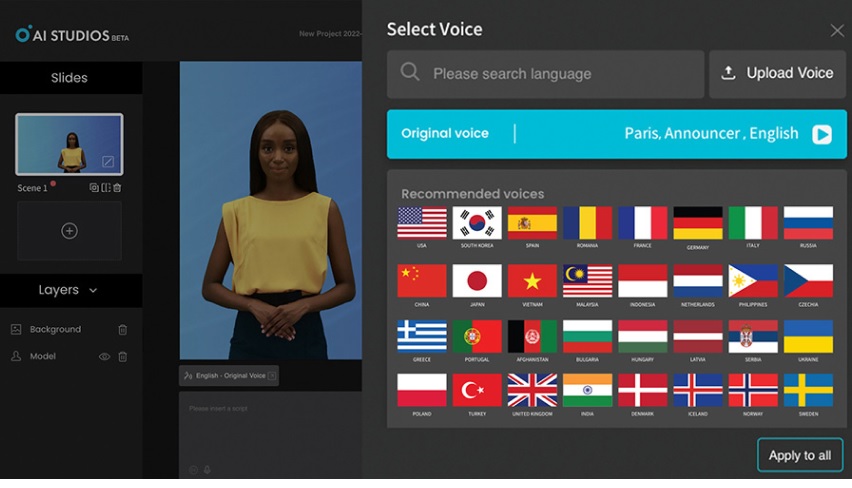Viewport: 852px width, 488px height.
Task: Select the Turkey flag voice
Action: click(x=477, y=390)
